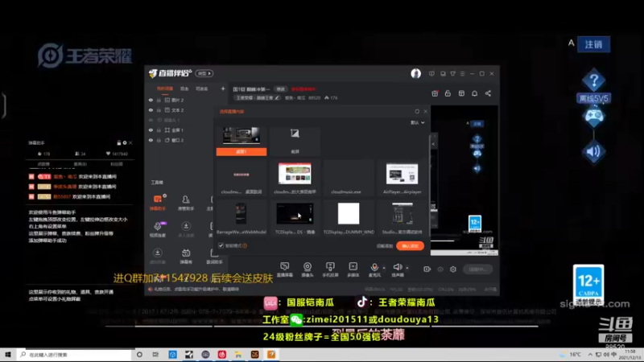Click source dialog vertical scrollbar

(430, 186)
